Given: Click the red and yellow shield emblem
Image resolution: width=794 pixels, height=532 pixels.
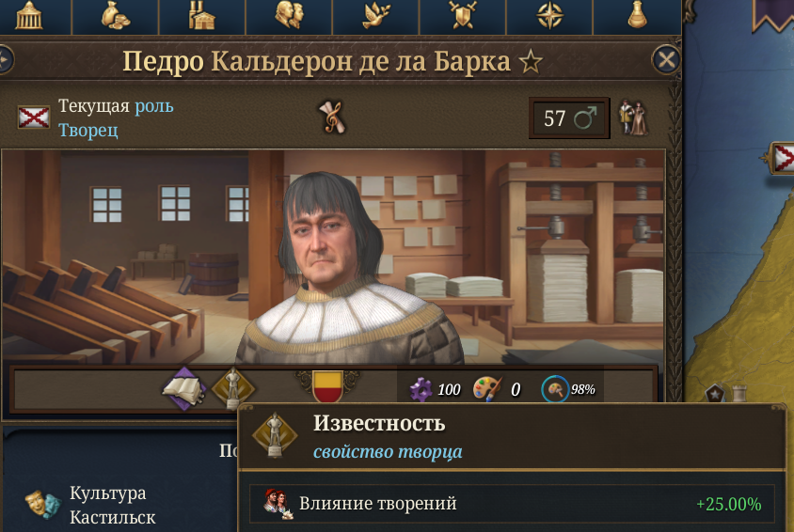Looking at the screenshot, I should [327, 387].
